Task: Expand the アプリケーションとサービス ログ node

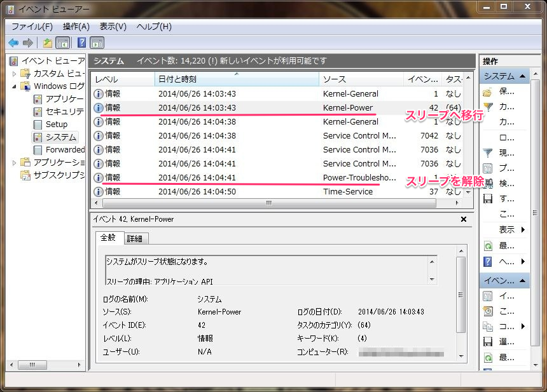Action: pos(14,163)
